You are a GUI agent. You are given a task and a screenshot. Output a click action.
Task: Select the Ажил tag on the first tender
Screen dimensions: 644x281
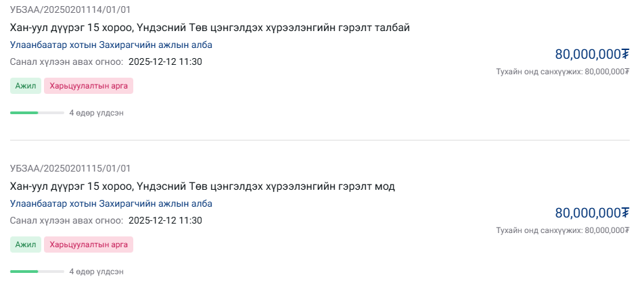pyautogui.click(x=26, y=86)
